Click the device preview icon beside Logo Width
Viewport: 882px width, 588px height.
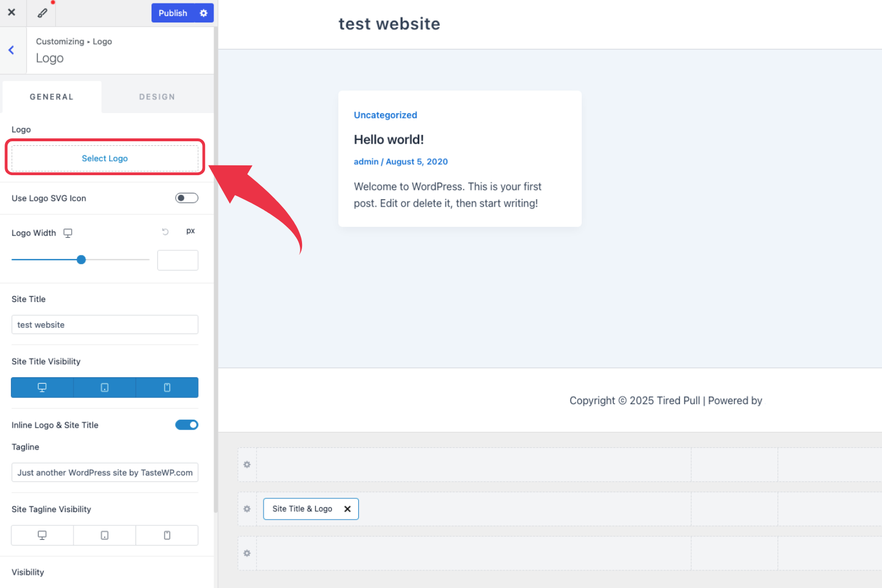pyautogui.click(x=67, y=233)
